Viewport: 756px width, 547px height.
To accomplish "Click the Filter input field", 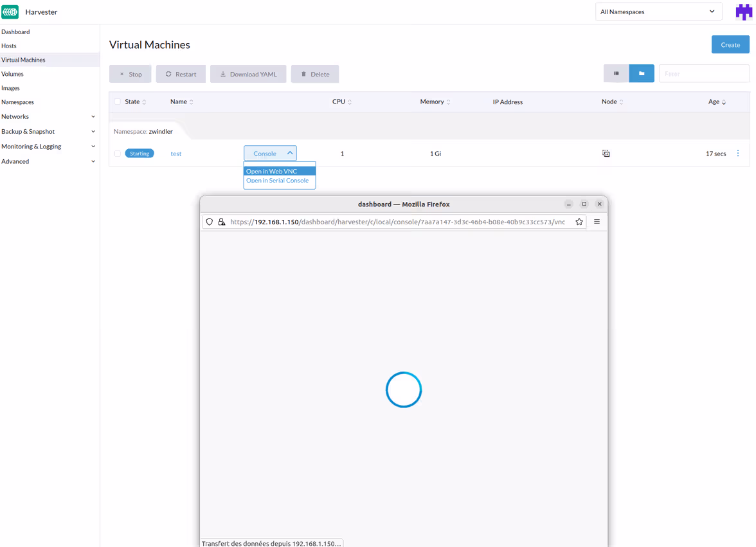I will click(x=703, y=74).
